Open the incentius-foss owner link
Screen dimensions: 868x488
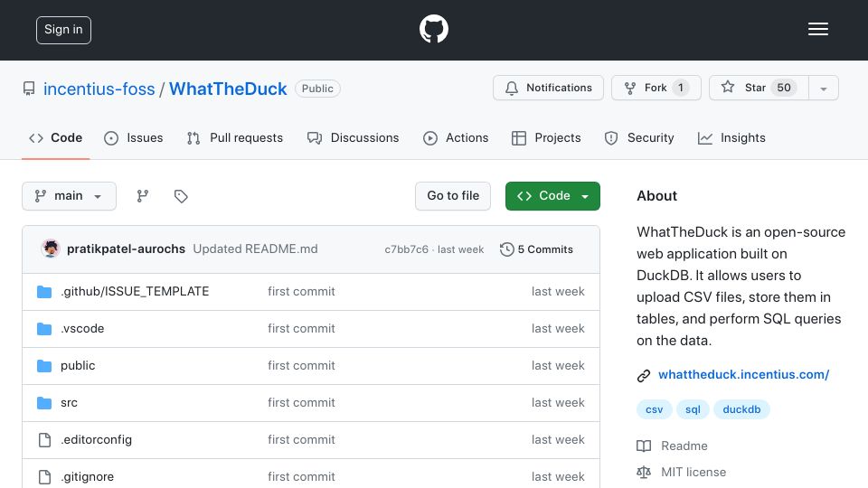[99, 89]
